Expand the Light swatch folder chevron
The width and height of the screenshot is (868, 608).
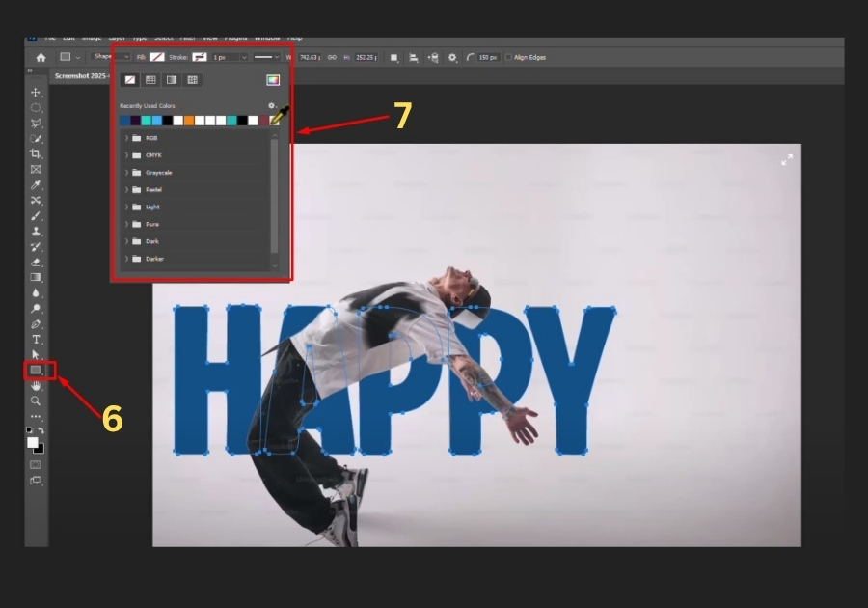pyautogui.click(x=126, y=207)
